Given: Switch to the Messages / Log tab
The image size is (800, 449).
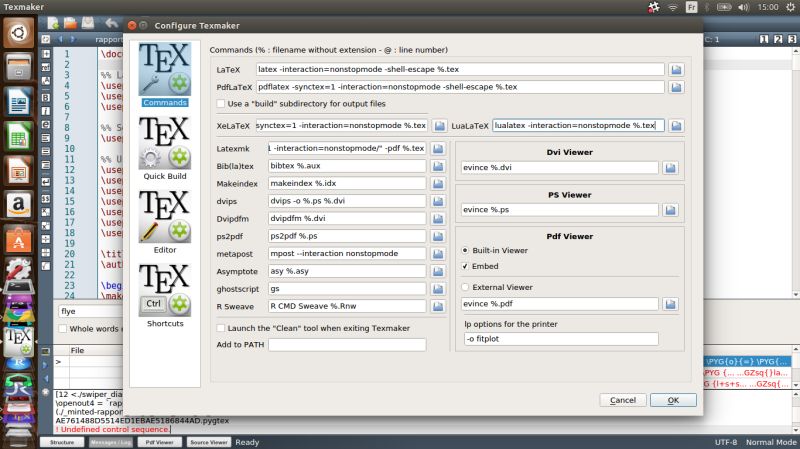Looking at the screenshot, I should coord(111,442).
